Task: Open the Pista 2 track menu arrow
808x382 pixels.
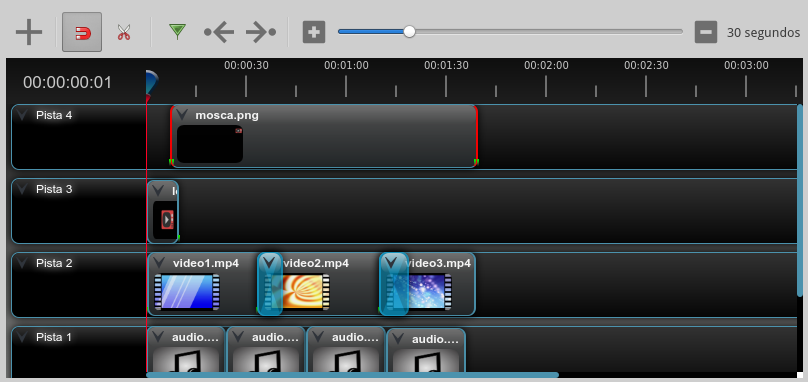Action: tap(22, 263)
